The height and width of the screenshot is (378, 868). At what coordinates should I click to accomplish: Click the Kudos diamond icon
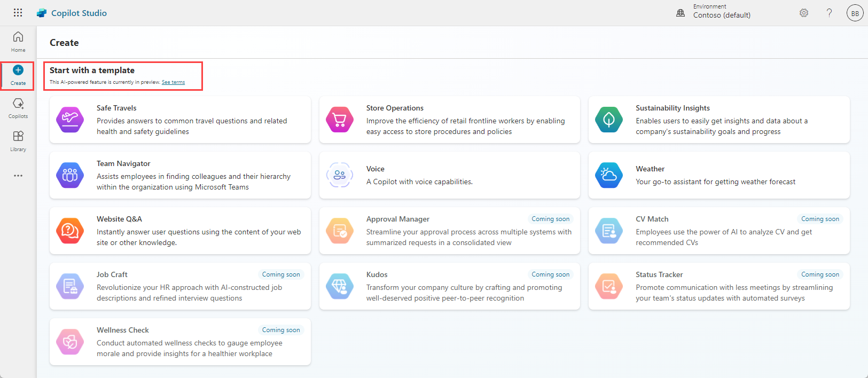340,286
